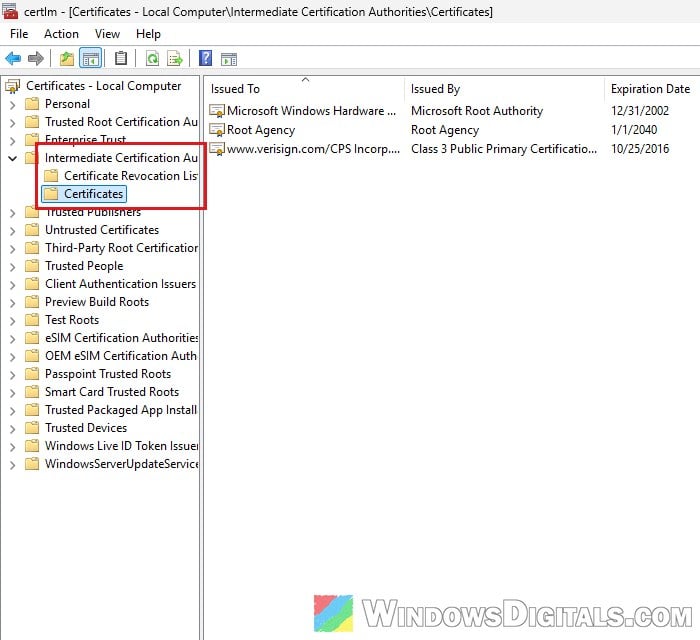Click the Export List toolbar icon
The width and height of the screenshot is (700, 640).
pyautogui.click(x=175, y=58)
